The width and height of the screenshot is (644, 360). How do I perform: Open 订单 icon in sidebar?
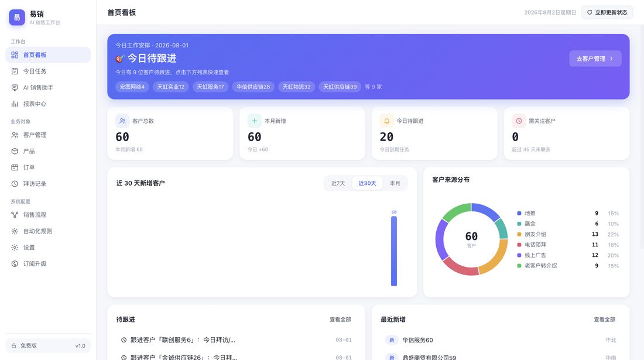tap(15, 167)
